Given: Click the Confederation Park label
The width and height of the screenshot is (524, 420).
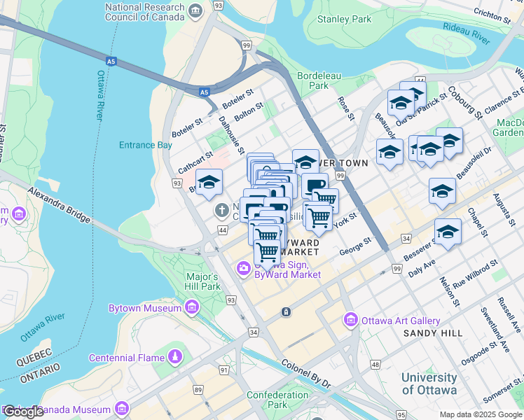Looking at the screenshot, I should coord(277,400).
